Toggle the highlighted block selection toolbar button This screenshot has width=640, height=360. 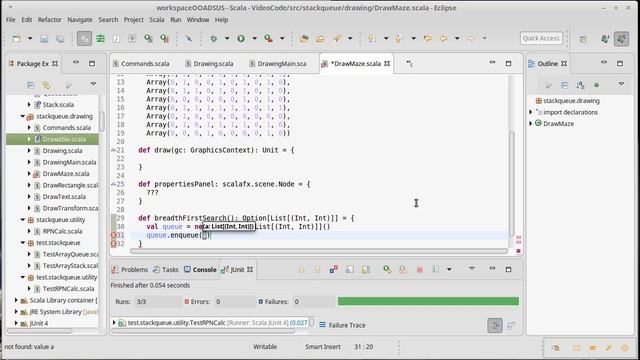coord(84,38)
